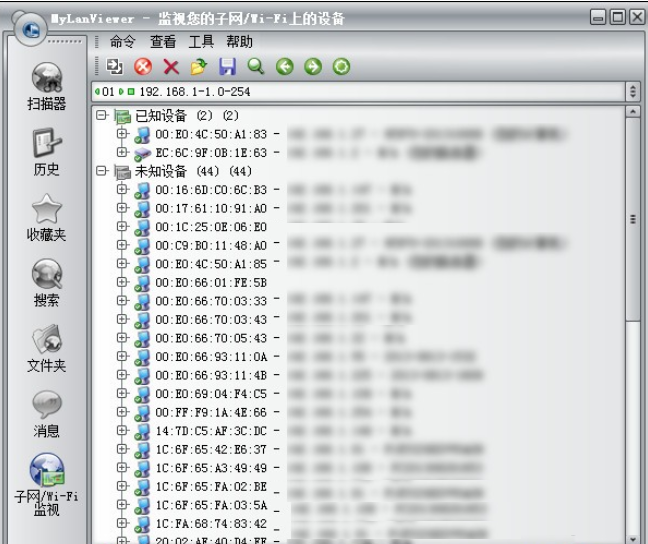648x544 pixels.
Task: Open the 消息 messages panel
Action: 47,413
